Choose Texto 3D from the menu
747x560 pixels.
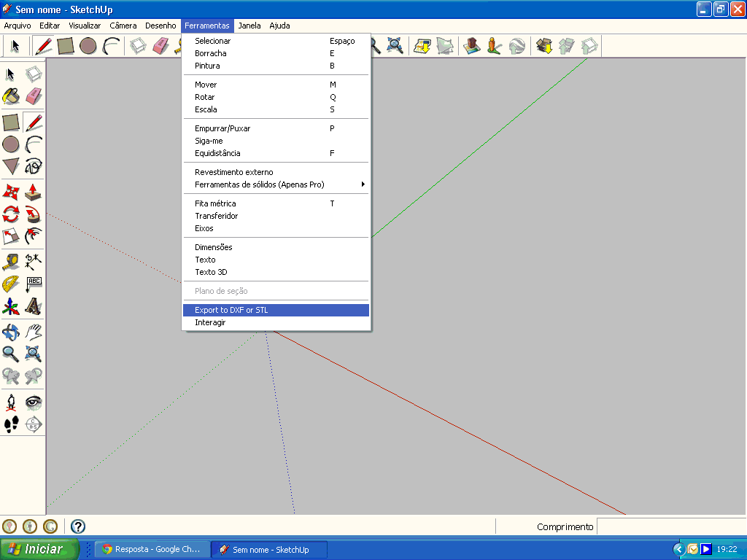(x=276, y=272)
